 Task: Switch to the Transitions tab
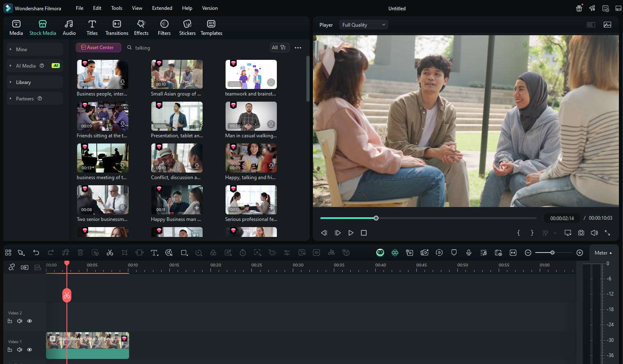tap(117, 27)
